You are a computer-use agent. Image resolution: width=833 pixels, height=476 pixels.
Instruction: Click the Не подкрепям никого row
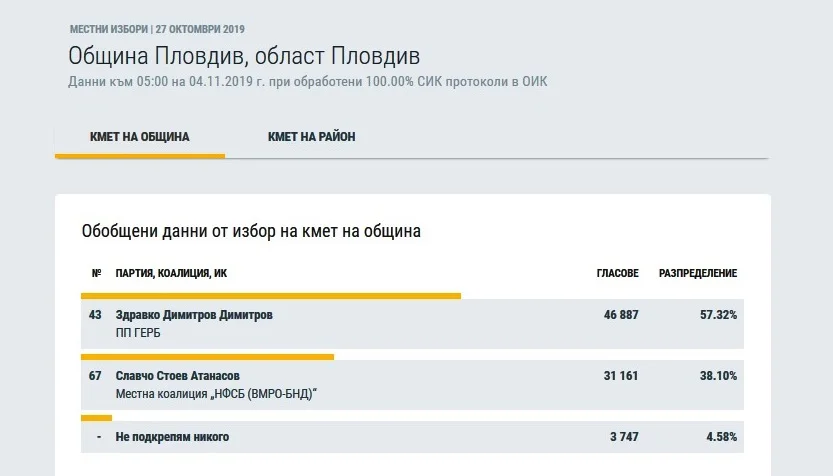point(412,437)
